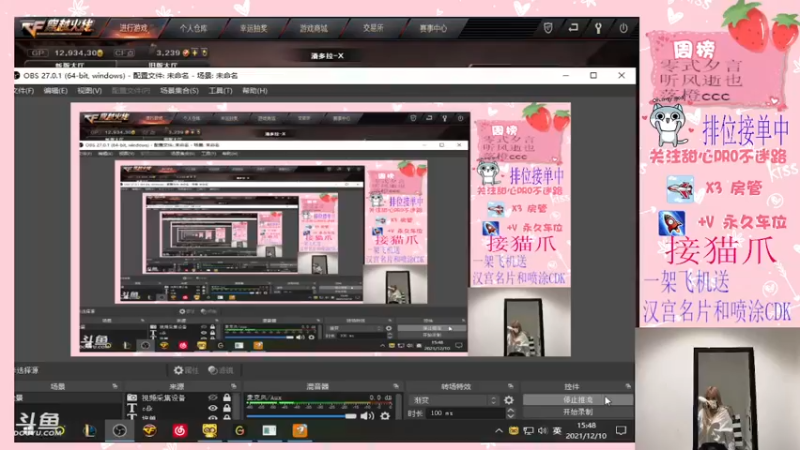Open the clock showing 15:48 2021/12/10

pyautogui.click(x=587, y=430)
